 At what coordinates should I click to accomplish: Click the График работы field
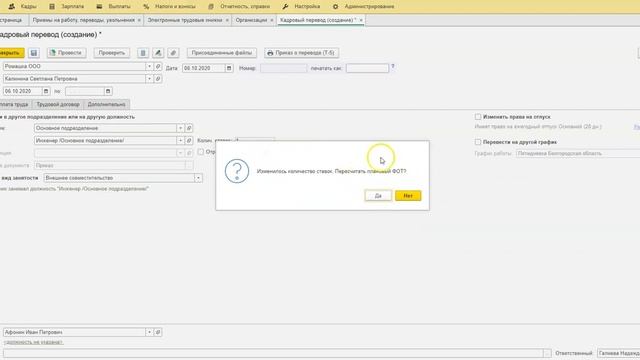[578, 153]
